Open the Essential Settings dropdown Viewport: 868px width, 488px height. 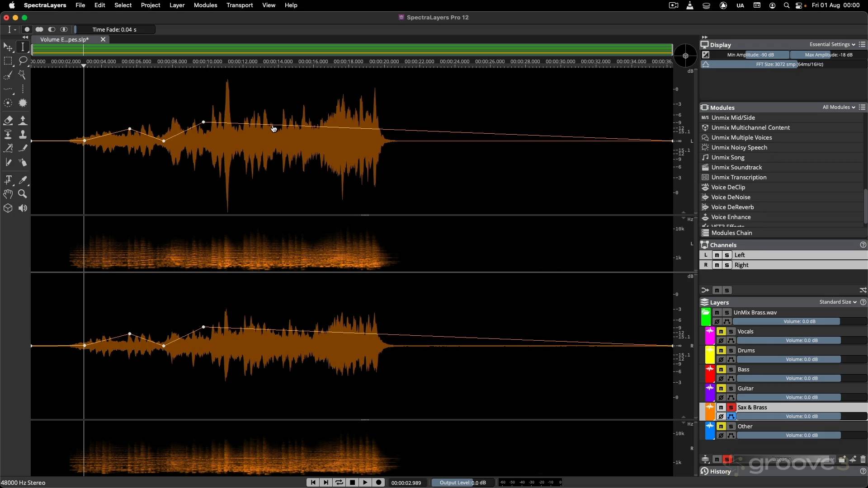pyautogui.click(x=832, y=44)
